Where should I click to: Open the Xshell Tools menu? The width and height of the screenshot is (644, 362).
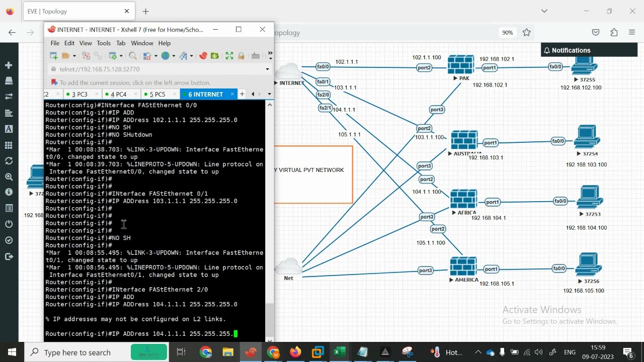click(104, 43)
